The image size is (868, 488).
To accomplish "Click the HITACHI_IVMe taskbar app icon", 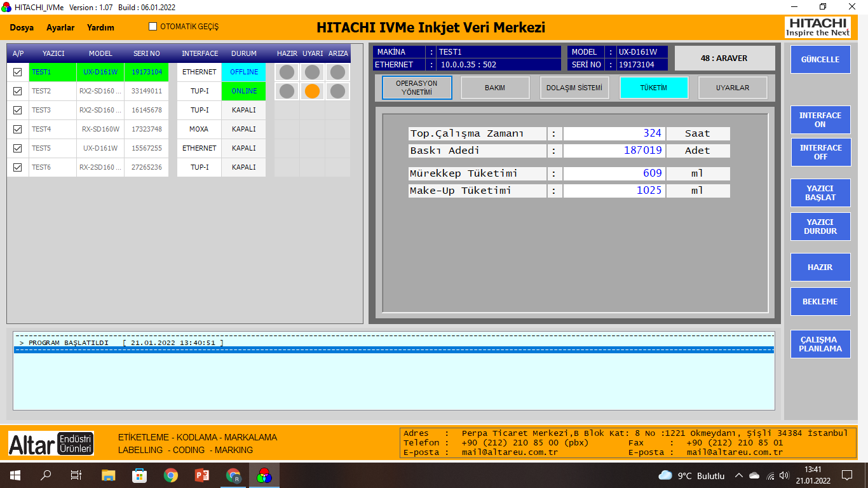I will tap(264, 475).
